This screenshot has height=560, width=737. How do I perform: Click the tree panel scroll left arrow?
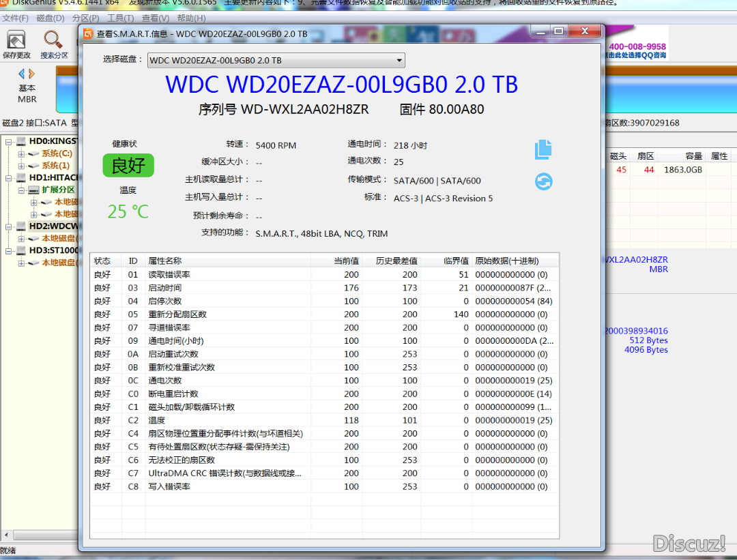coord(6,535)
